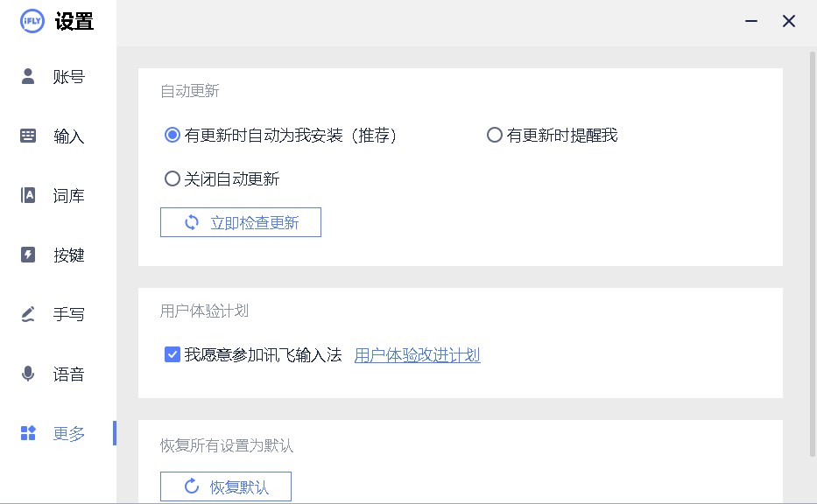817x504 pixels.
Task: Select the 语音 microphone voice icon
Action: coord(27,374)
